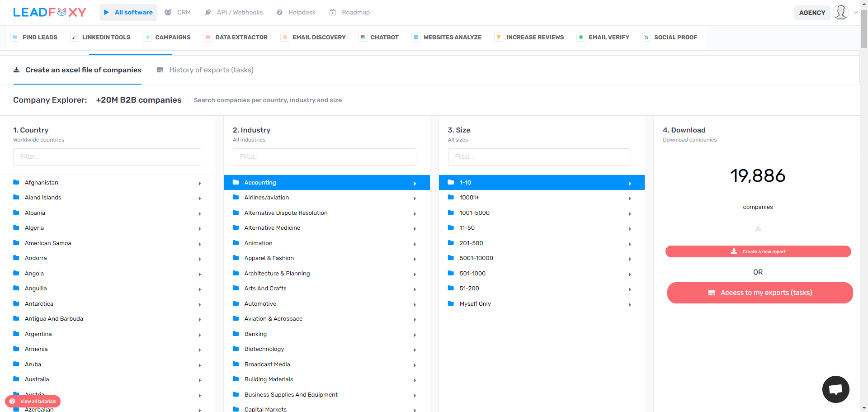Click the Email Verify icon
The height and width of the screenshot is (412, 868).
pyautogui.click(x=581, y=37)
